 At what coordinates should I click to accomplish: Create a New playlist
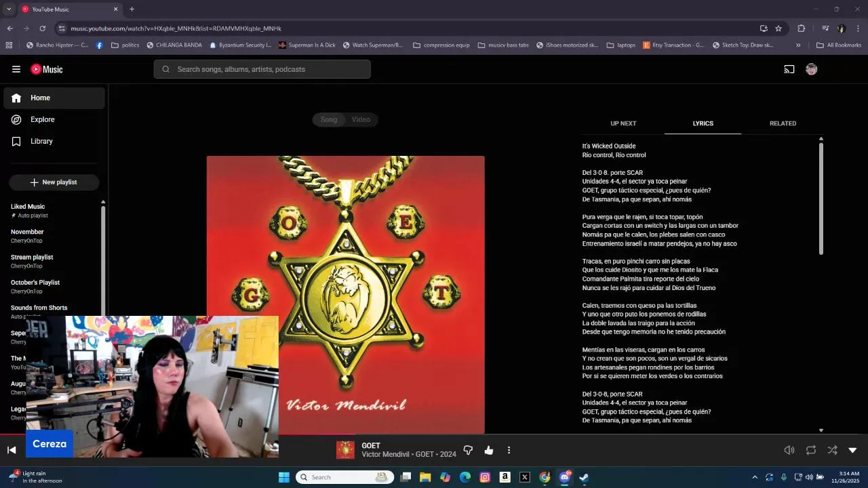(x=54, y=182)
